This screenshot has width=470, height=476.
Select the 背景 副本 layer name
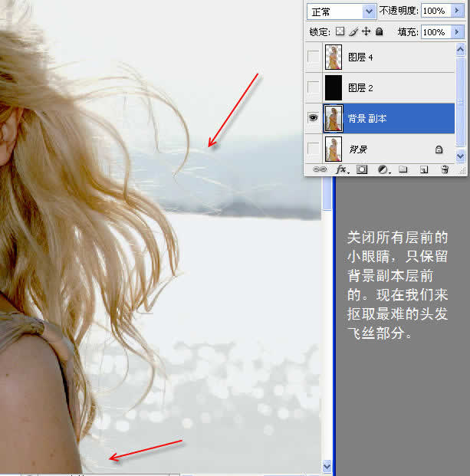tap(367, 118)
